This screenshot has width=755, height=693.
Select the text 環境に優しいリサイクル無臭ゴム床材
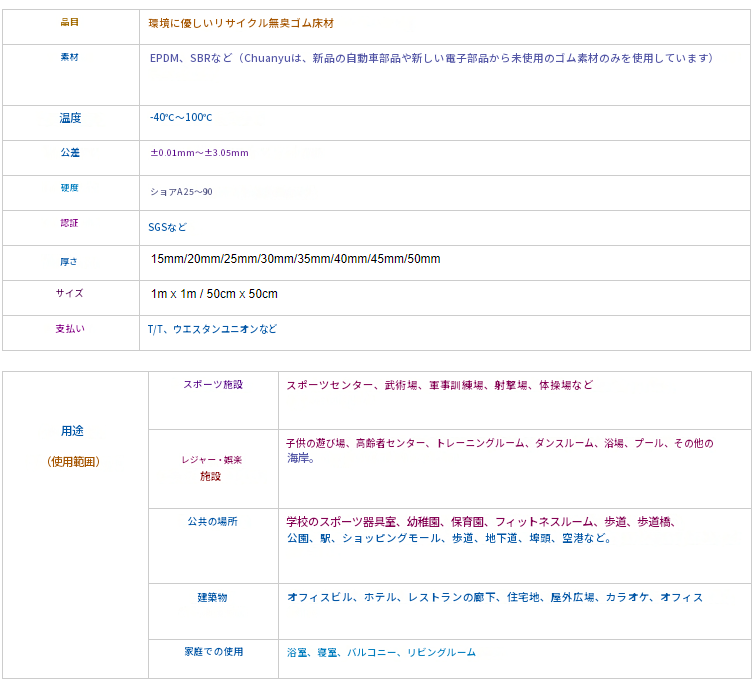click(241, 23)
